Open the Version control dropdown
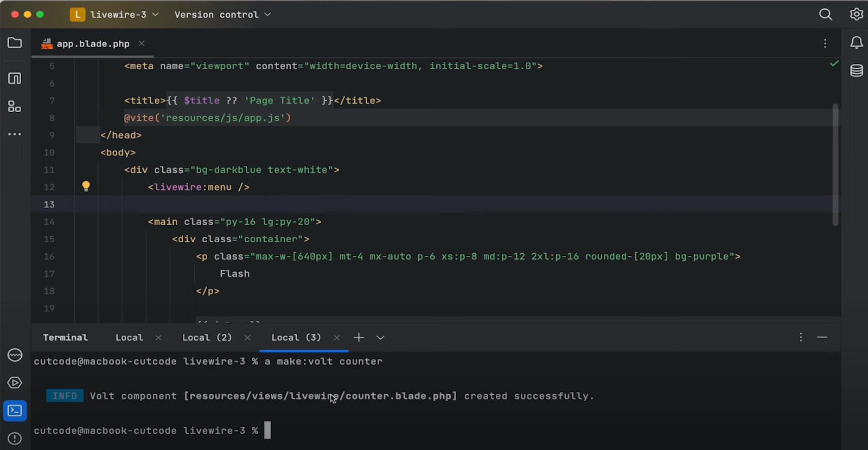The image size is (868, 450). [x=222, y=15]
